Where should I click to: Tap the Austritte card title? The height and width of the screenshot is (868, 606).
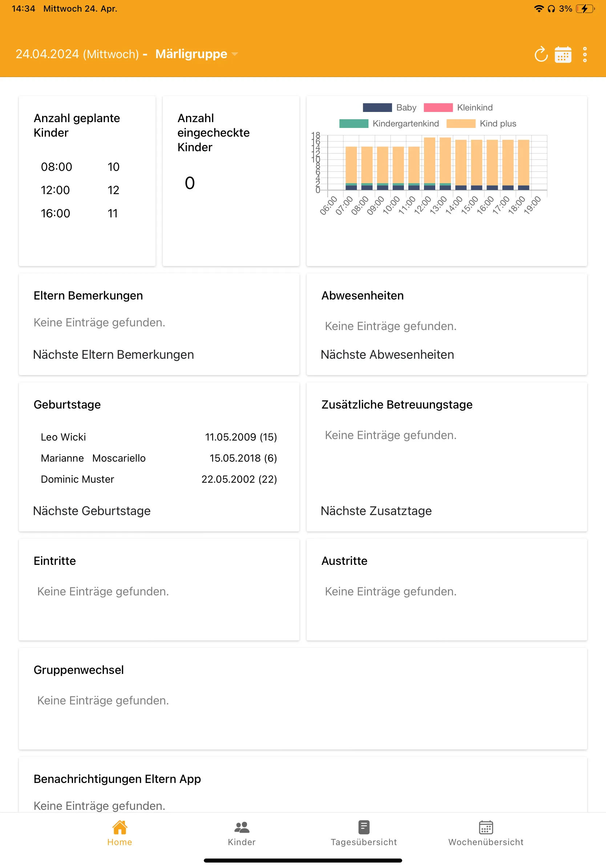click(x=344, y=560)
